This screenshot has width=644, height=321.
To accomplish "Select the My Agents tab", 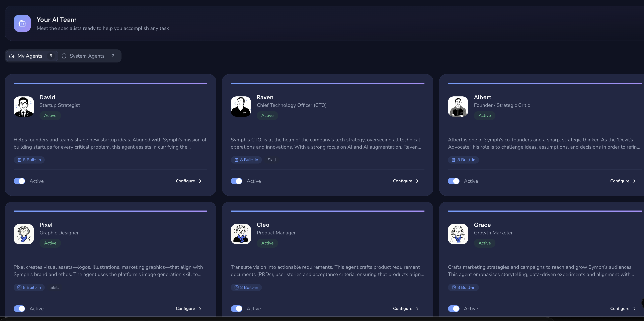I will [x=30, y=56].
